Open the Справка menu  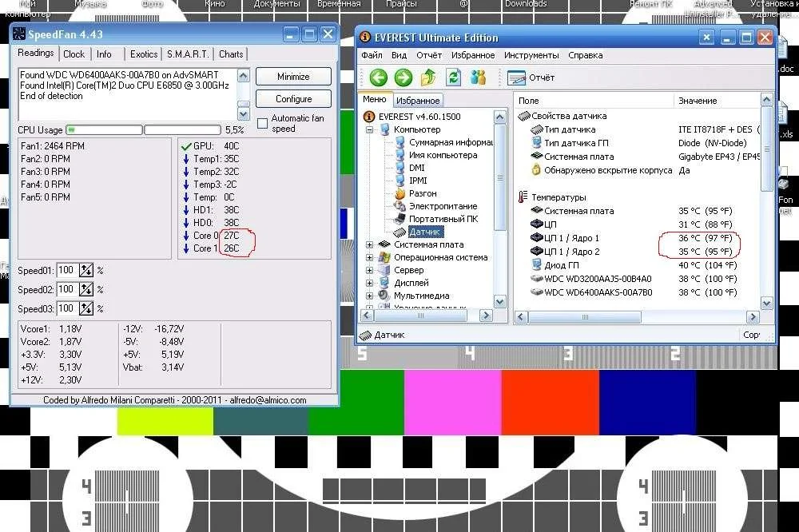coord(586,55)
